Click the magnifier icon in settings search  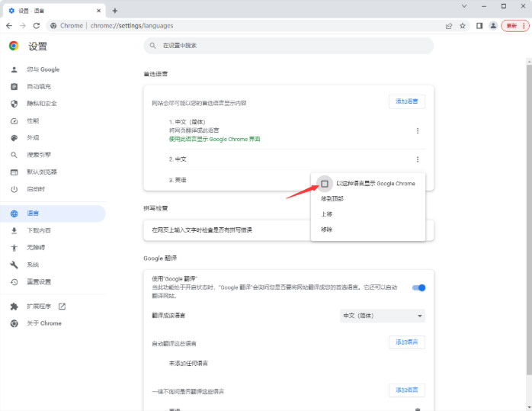[x=153, y=46]
